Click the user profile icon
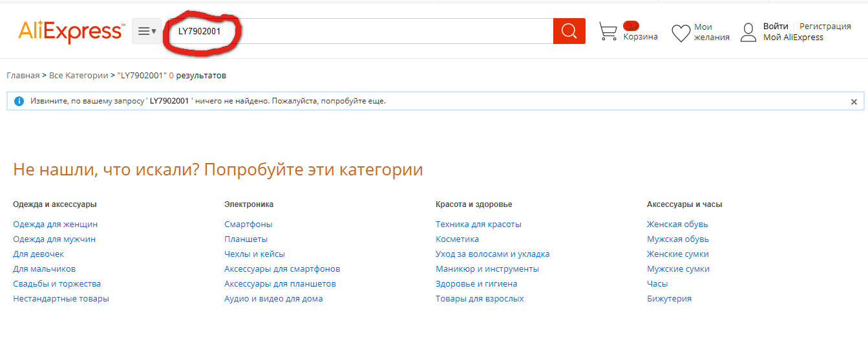The image size is (868, 339). [x=748, y=32]
